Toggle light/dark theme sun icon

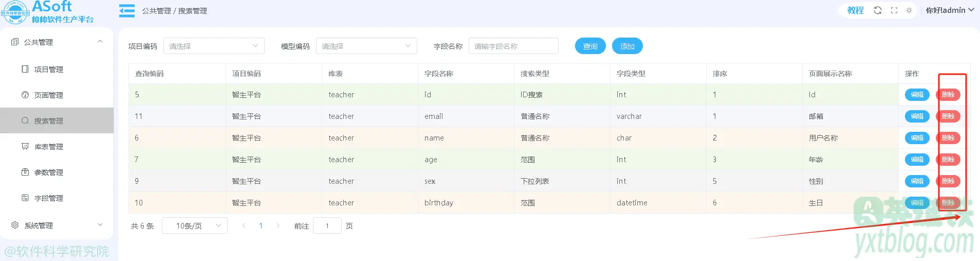[909, 10]
